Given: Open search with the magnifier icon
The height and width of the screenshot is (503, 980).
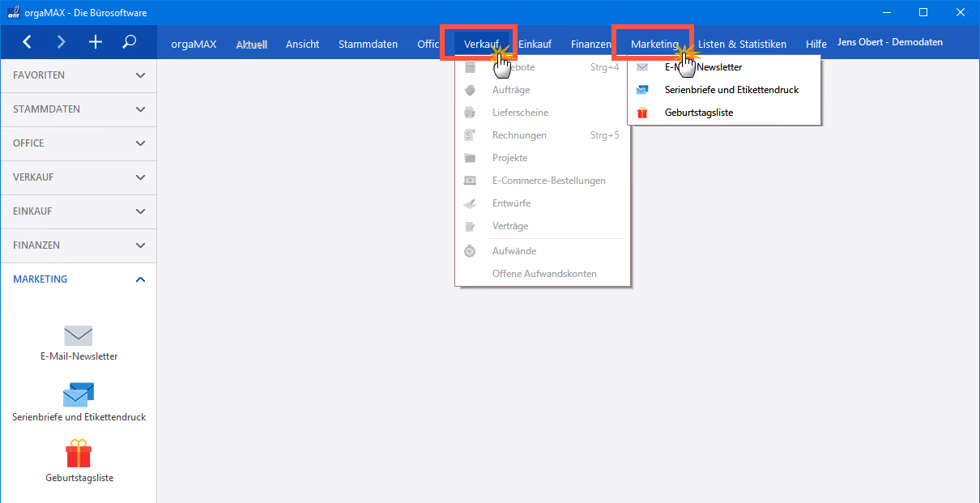Looking at the screenshot, I should click(x=130, y=42).
